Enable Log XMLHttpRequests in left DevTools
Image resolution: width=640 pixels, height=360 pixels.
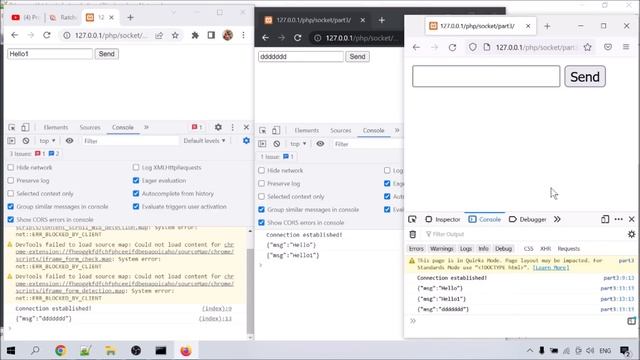point(136,168)
